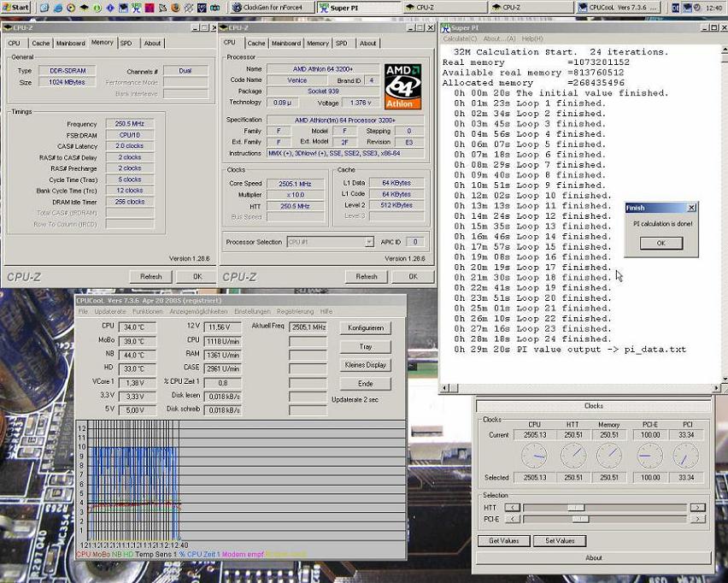Click Set Values in ClockGen
Viewport: 728px width, 583px height.
tap(560, 541)
